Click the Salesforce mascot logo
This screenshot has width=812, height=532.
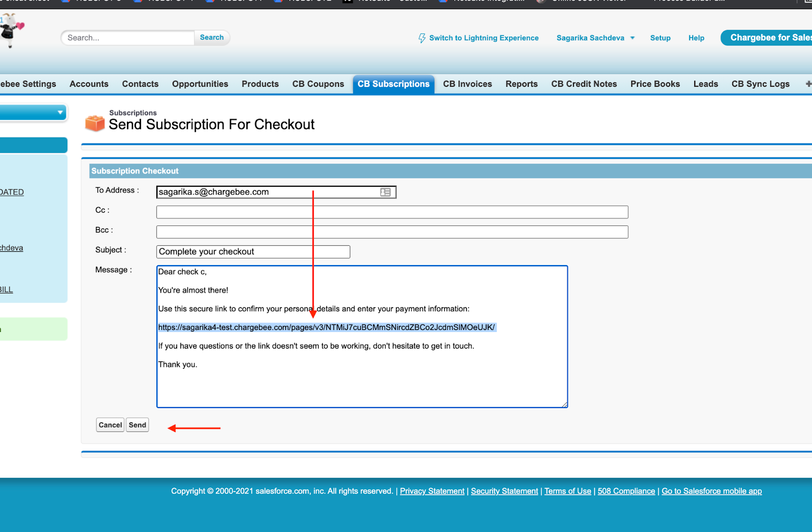(x=11, y=30)
